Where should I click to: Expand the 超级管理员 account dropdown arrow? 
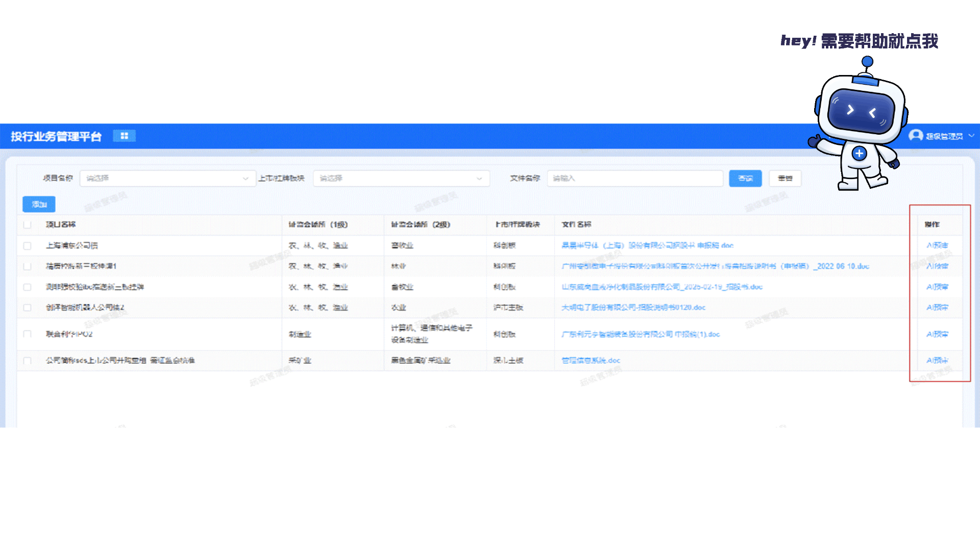971,136
